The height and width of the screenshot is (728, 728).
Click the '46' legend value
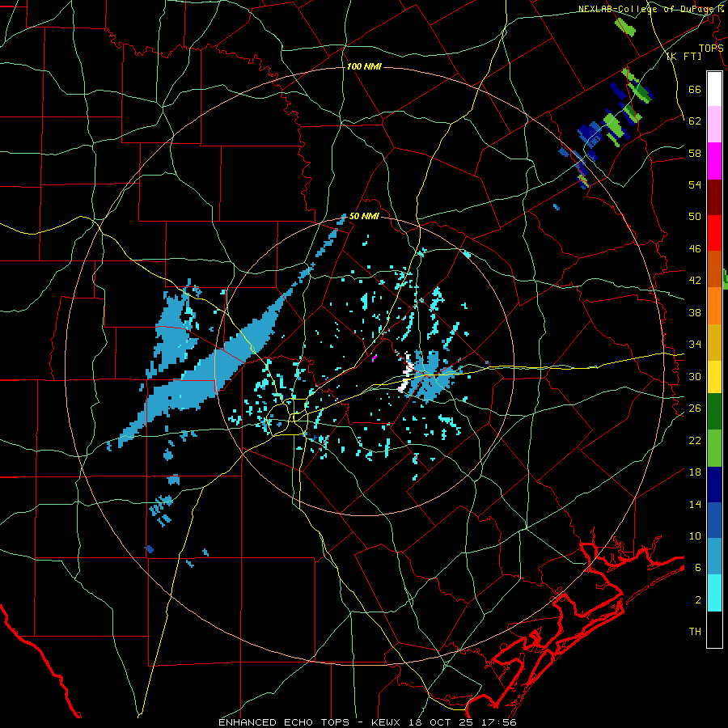tap(695, 249)
